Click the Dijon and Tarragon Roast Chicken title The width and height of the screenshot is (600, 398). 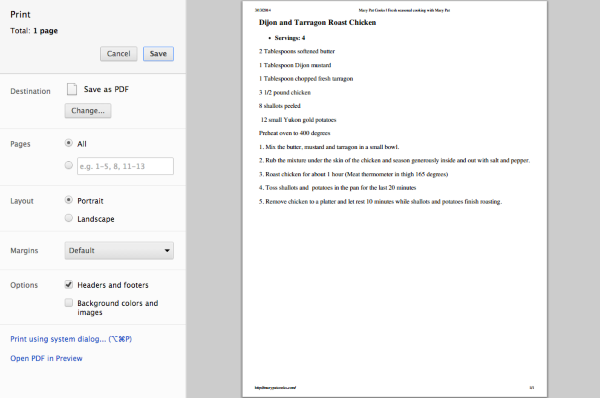point(317,23)
